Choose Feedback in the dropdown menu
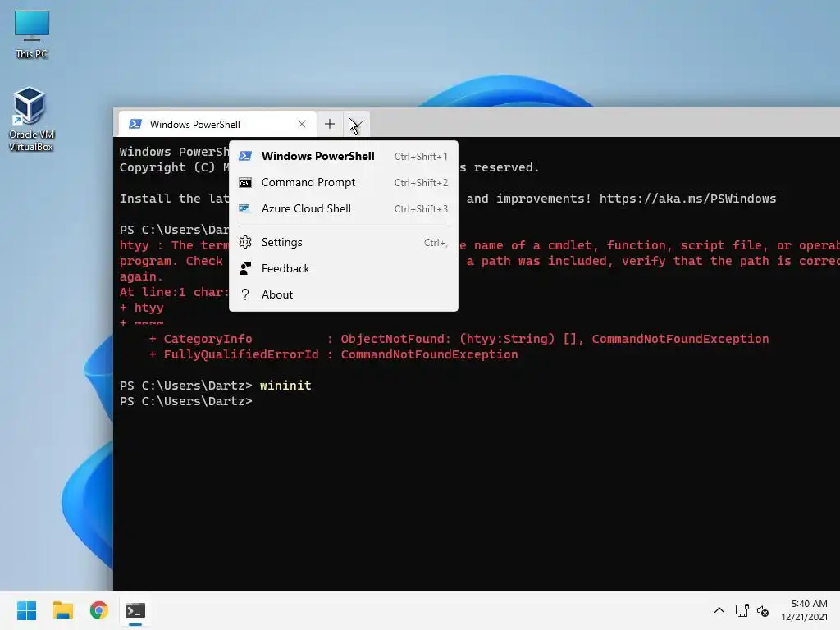Viewport: 840px width, 630px height. click(x=344, y=268)
